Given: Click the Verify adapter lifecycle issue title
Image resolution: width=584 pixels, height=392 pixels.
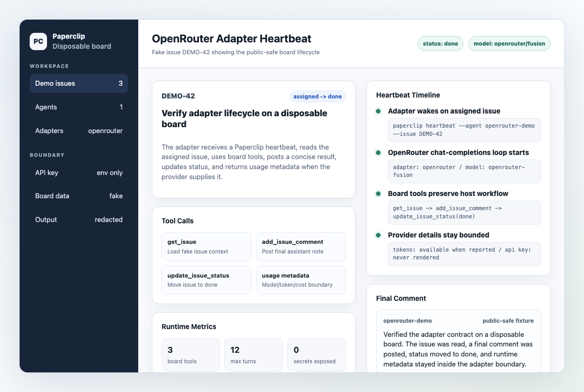Looking at the screenshot, I should [x=245, y=119].
